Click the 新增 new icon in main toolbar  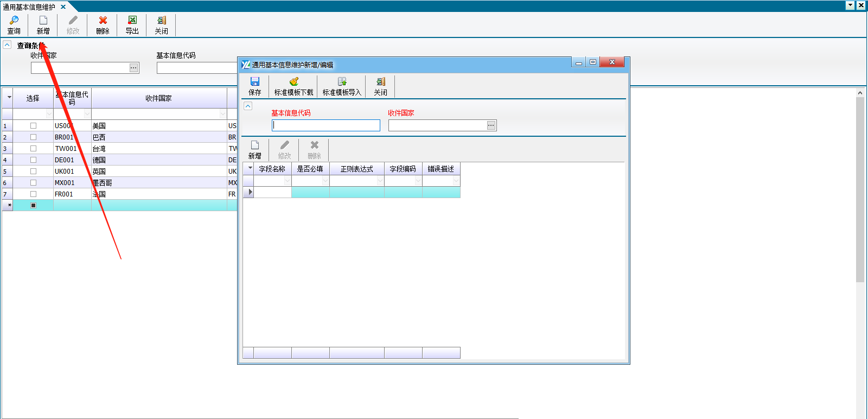pyautogui.click(x=43, y=20)
